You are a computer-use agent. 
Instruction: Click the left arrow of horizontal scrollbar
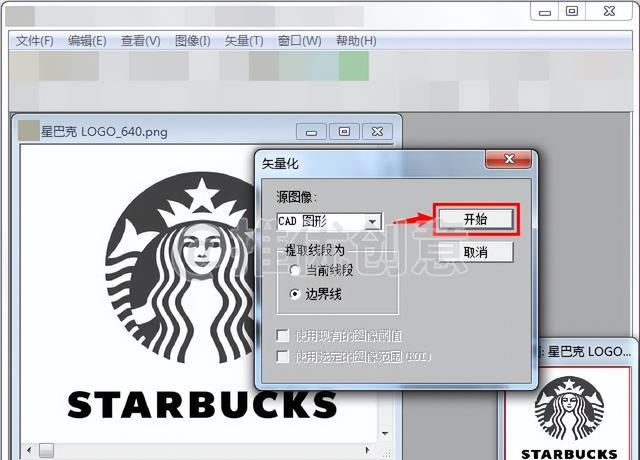(29, 450)
